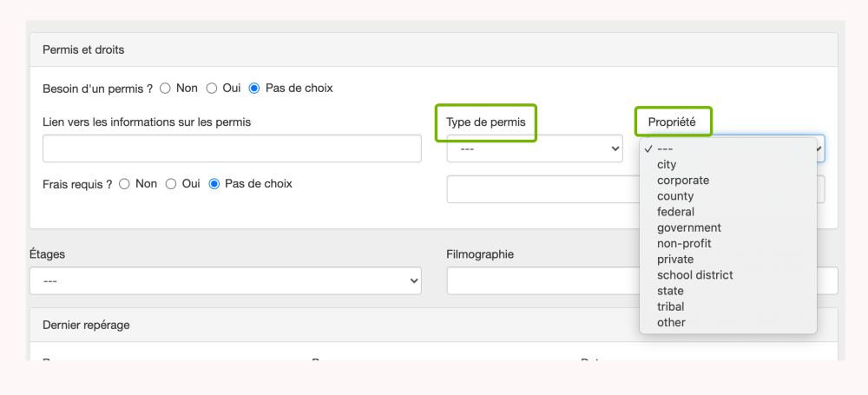Select 'private' ownership option
This screenshot has width=868, height=395.
pos(675,259)
